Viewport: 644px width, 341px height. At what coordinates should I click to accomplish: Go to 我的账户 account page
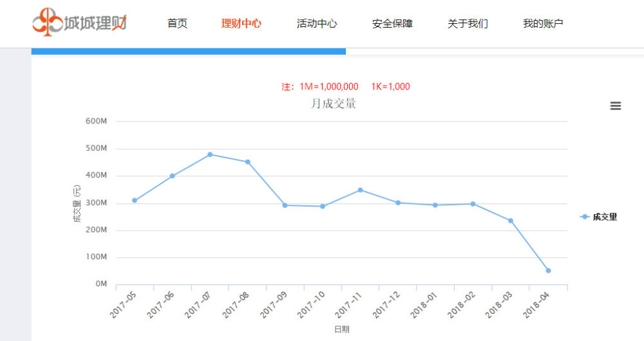(x=543, y=24)
